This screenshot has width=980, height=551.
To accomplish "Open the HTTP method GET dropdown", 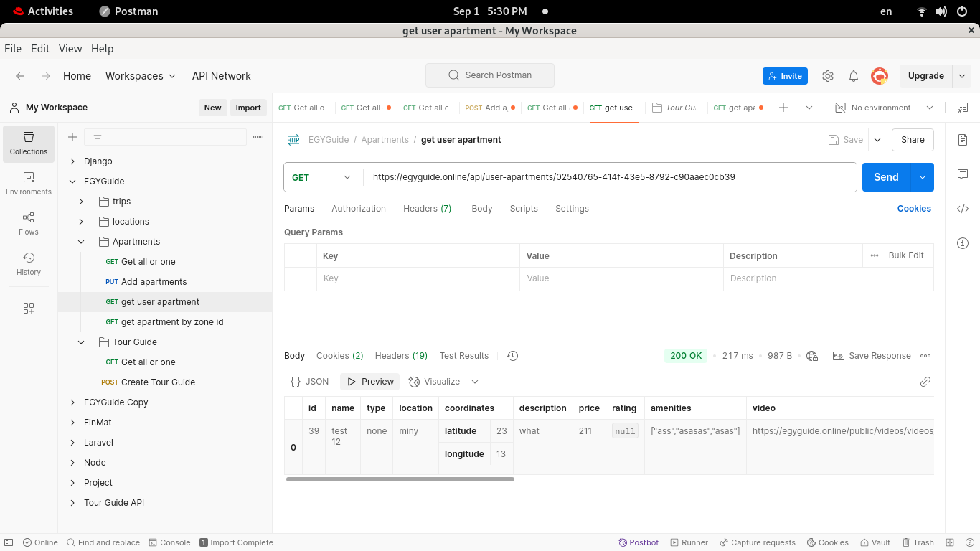I will (323, 177).
